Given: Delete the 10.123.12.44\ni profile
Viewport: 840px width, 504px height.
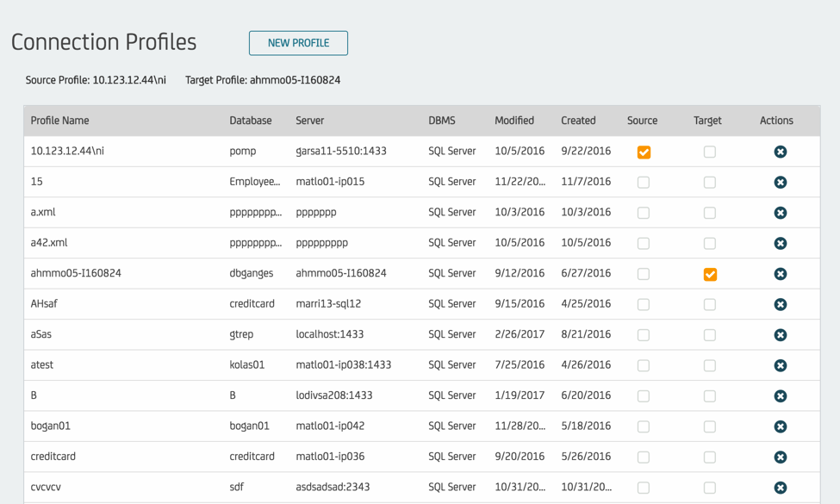Looking at the screenshot, I should pos(780,152).
